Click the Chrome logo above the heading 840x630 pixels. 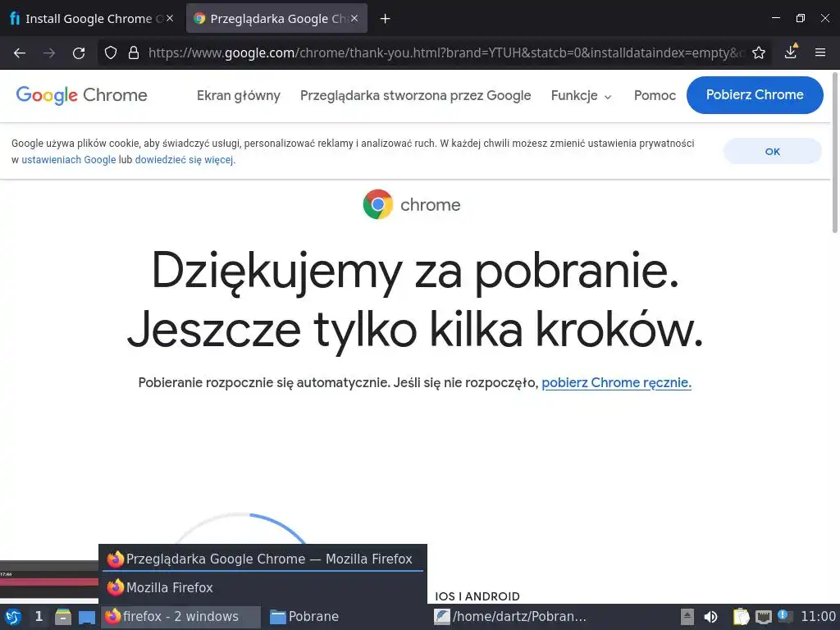(x=412, y=204)
